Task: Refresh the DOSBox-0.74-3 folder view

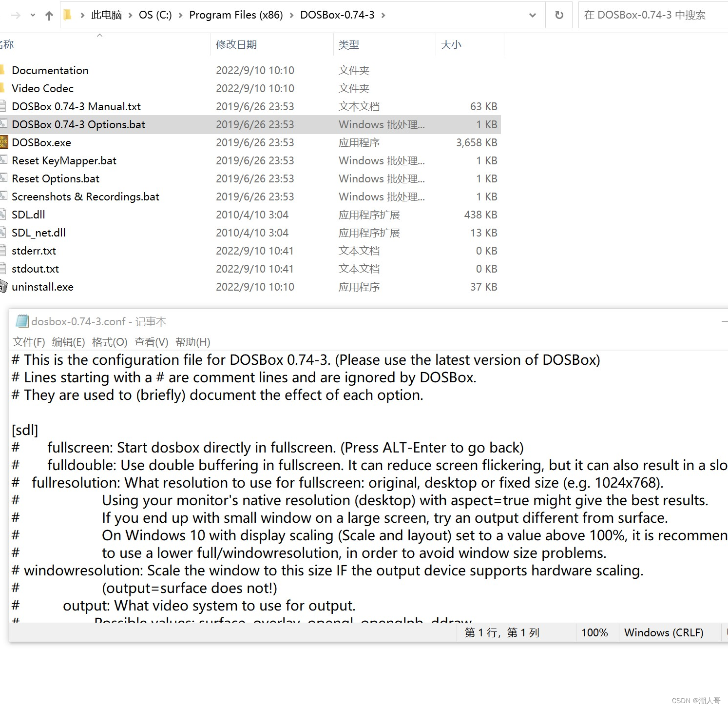Action: tap(559, 15)
